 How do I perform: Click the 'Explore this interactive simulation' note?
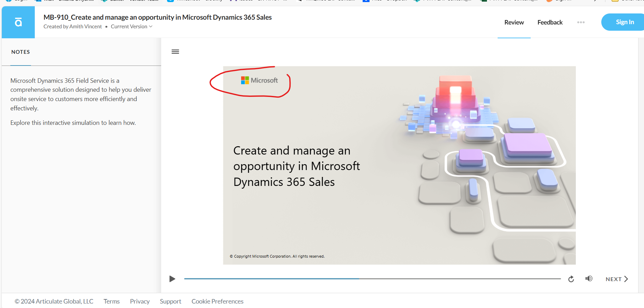(73, 123)
